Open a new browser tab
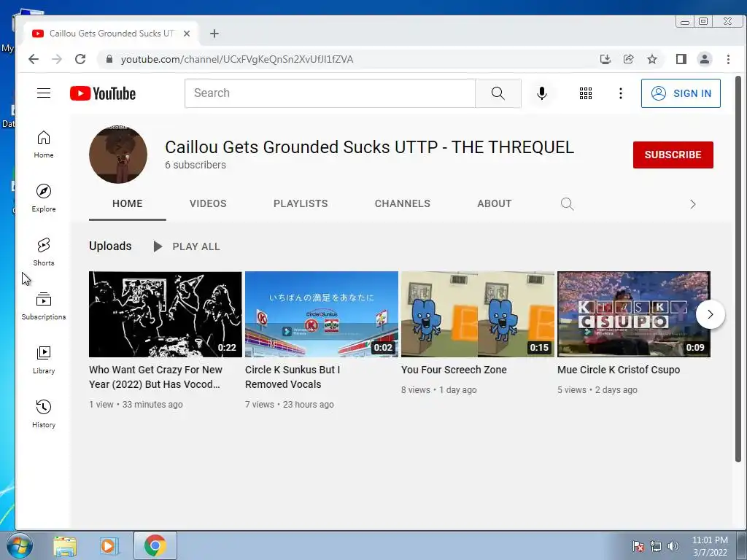 pyautogui.click(x=214, y=34)
